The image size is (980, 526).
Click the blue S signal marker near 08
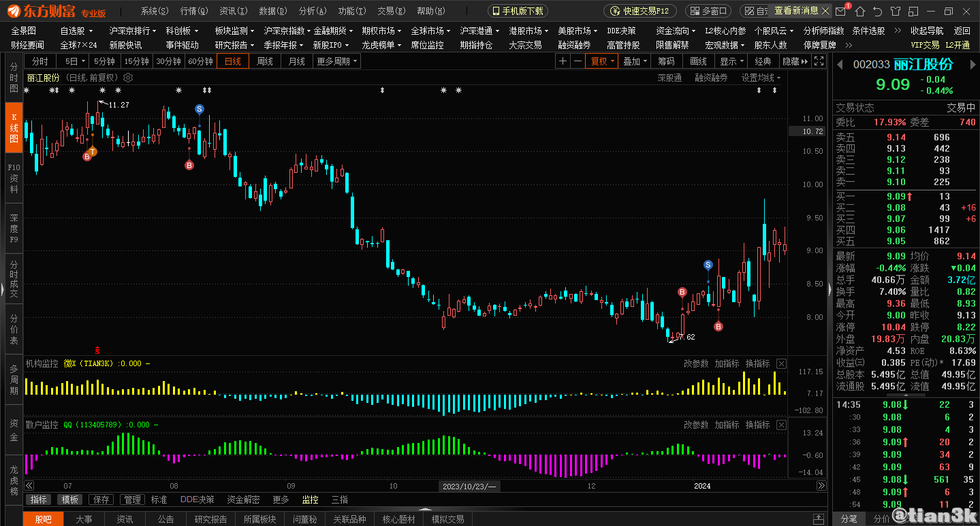pyautogui.click(x=199, y=109)
